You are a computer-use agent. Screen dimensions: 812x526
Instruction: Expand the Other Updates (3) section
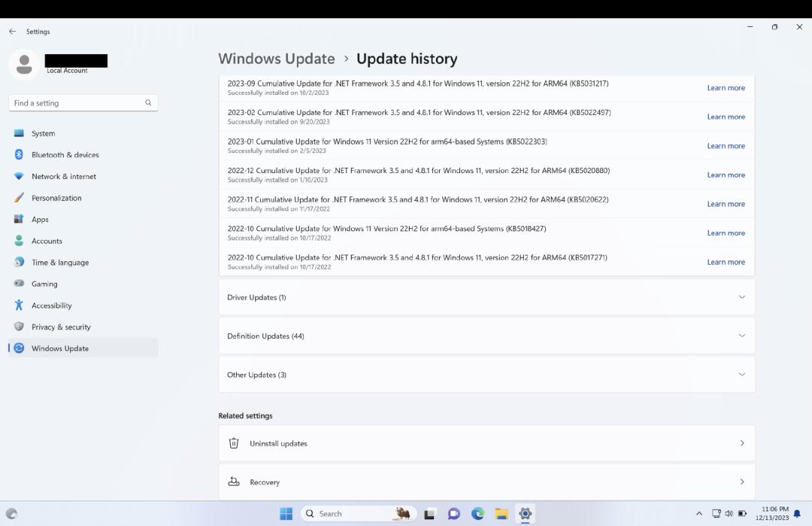pyautogui.click(x=486, y=374)
